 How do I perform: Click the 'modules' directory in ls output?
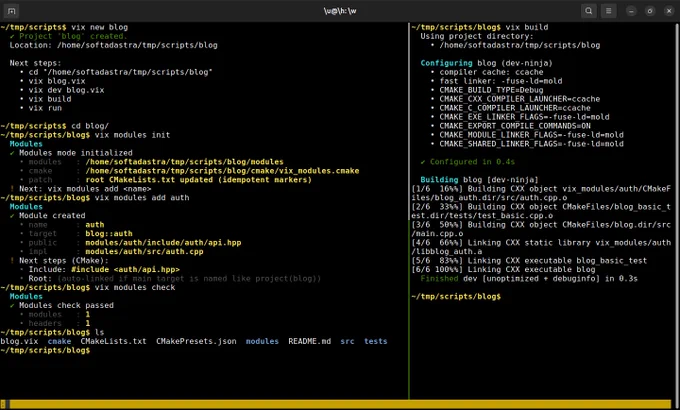[x=262, y=341]
